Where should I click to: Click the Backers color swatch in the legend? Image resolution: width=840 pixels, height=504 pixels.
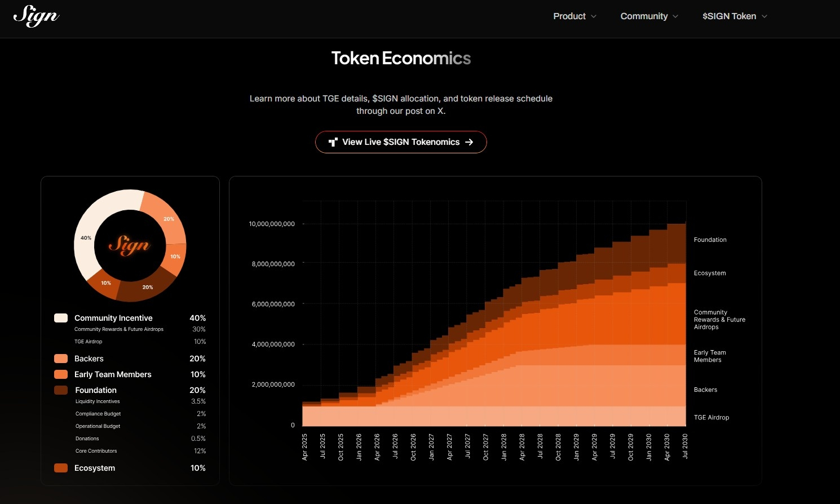click(61, 359)
